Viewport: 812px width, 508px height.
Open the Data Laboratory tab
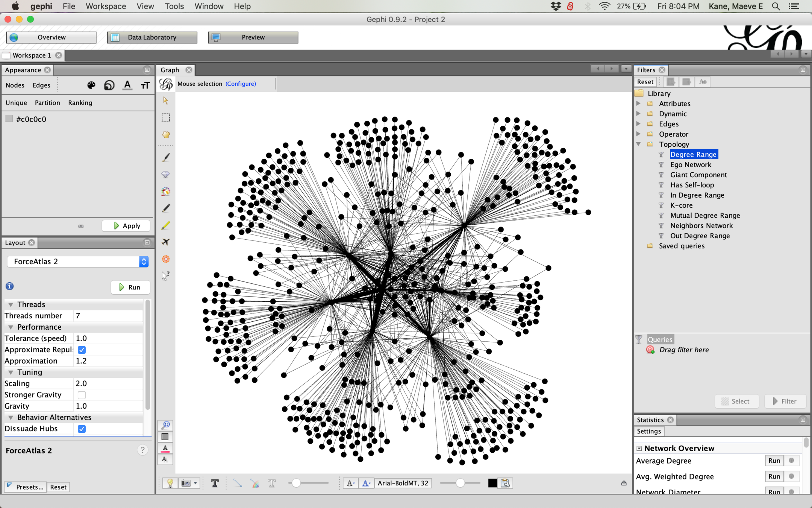click(152, 37)
